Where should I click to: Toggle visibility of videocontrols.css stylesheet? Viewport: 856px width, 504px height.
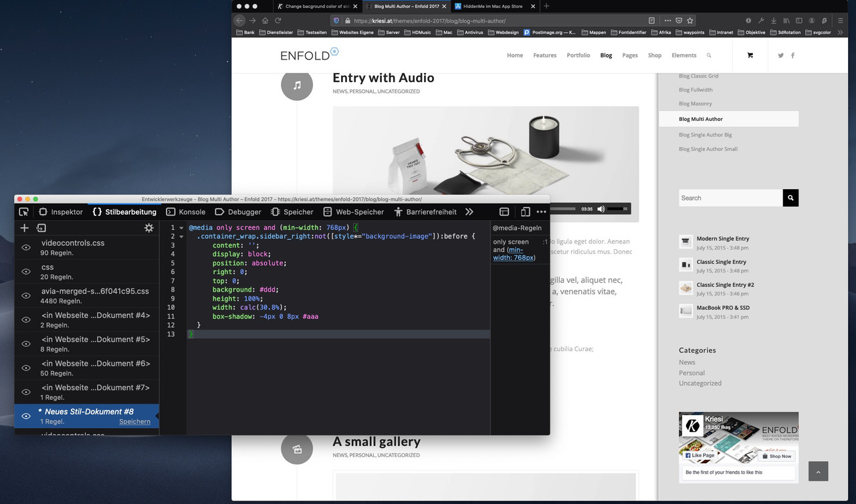tap(26, 247)
